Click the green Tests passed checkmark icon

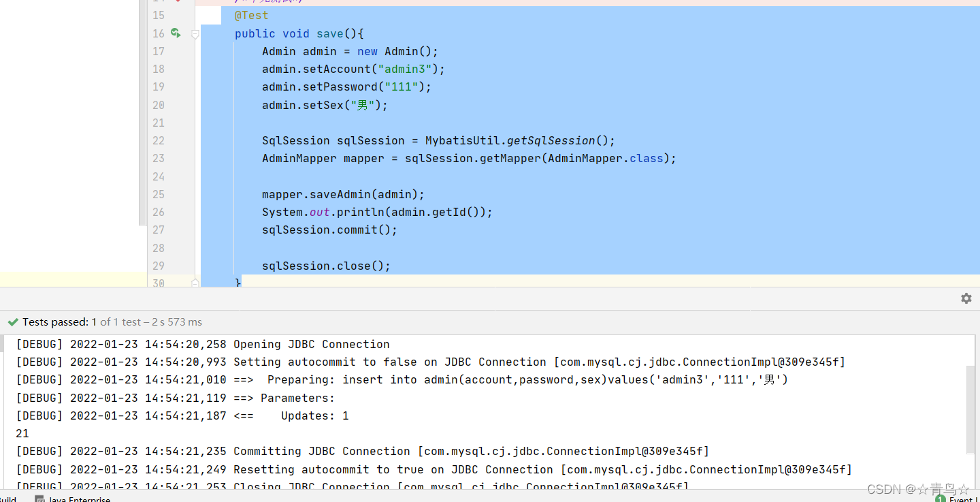(13, 322)
